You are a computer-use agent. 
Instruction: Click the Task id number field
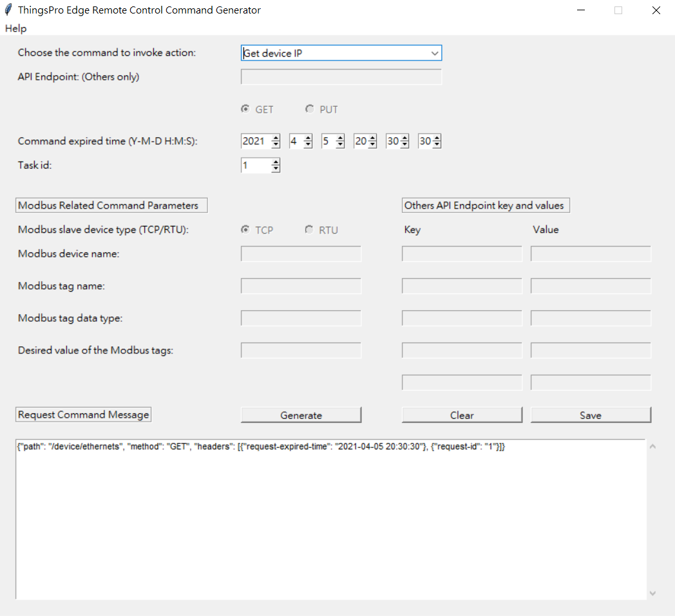(x=256, y=165)
